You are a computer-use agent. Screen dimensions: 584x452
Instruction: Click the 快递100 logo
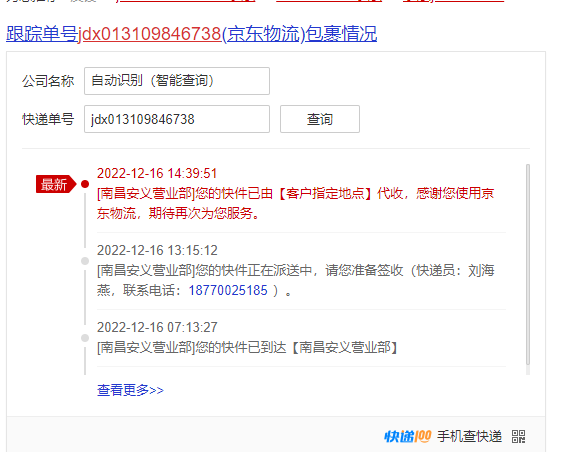coord(407,436)
